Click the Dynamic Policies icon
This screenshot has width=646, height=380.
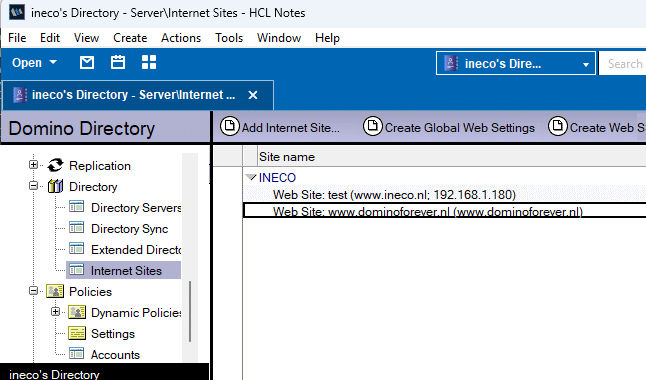77,312
